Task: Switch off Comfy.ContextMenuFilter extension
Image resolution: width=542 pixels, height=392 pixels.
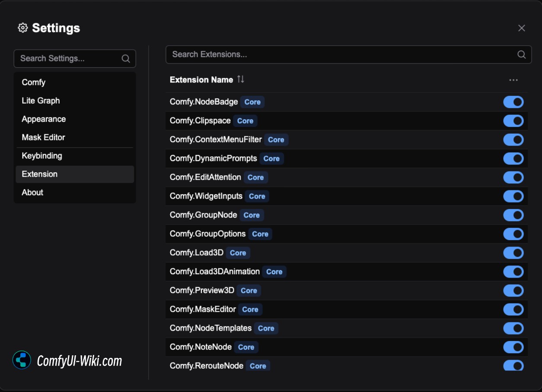Action: click(x=513, y=140)
